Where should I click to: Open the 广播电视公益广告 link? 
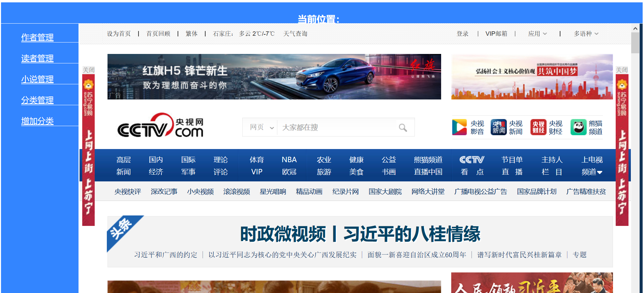click(x=481, y=192)
